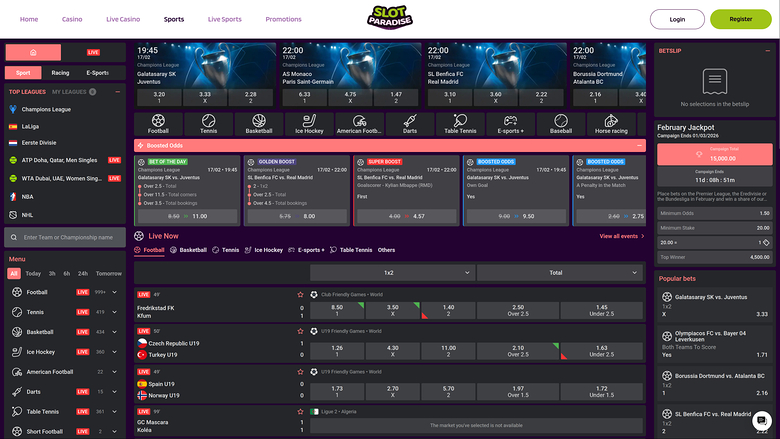Click the Register button

pyautogui.click(x=741, y=19)
